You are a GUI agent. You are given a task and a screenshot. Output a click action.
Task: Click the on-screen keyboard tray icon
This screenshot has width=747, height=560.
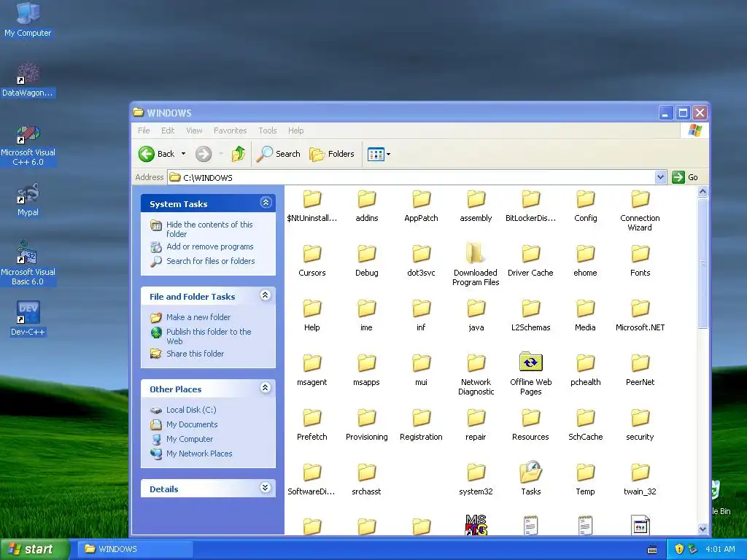[652, 550]
